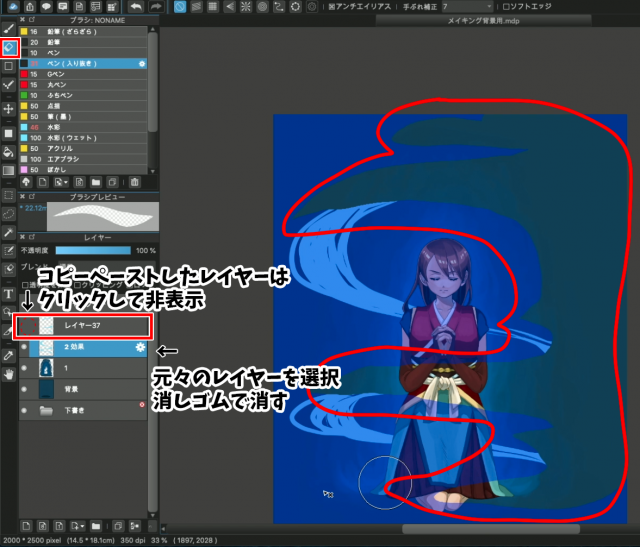This screenshot has height=547, width=640.
Task: Toggle visibility of 下書き folder
Action: (24, 410)
